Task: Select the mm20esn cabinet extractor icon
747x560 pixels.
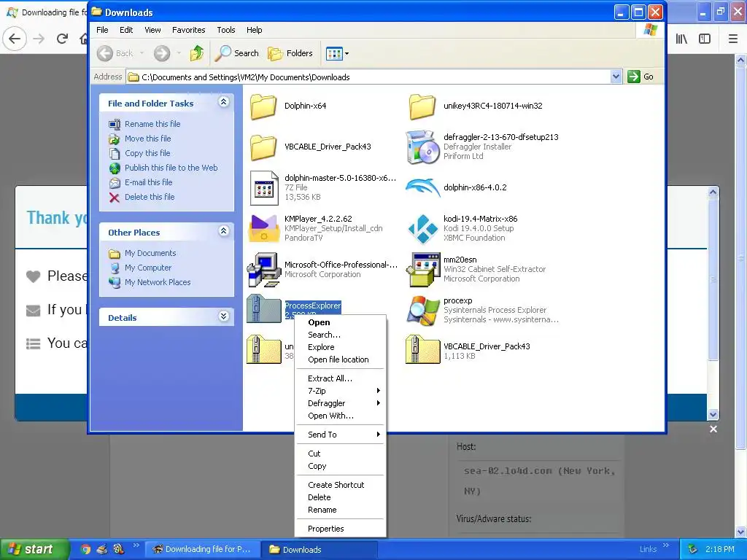Action: click(x=422, y=270)
